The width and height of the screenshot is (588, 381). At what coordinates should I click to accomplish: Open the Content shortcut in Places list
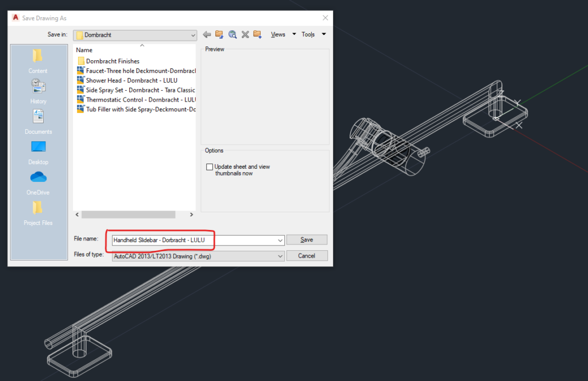(x=38, y=61)
